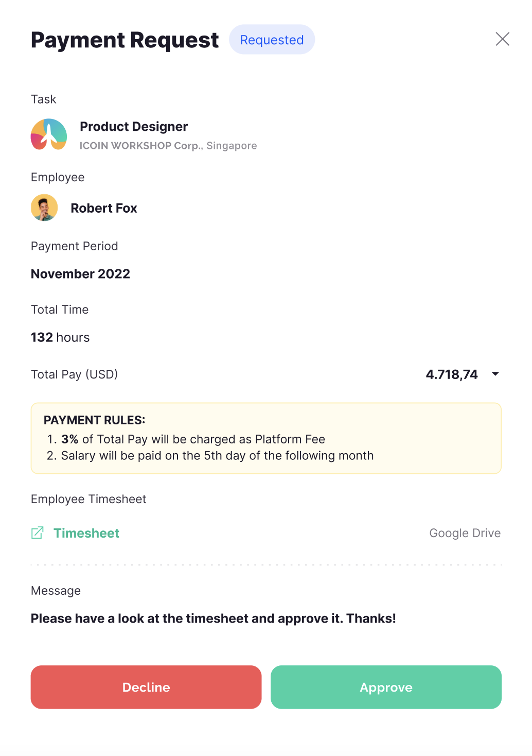Viewport: 532px width, 756px height.
Task: Click the message text about the timesheet
Action: tap(213, 618)
